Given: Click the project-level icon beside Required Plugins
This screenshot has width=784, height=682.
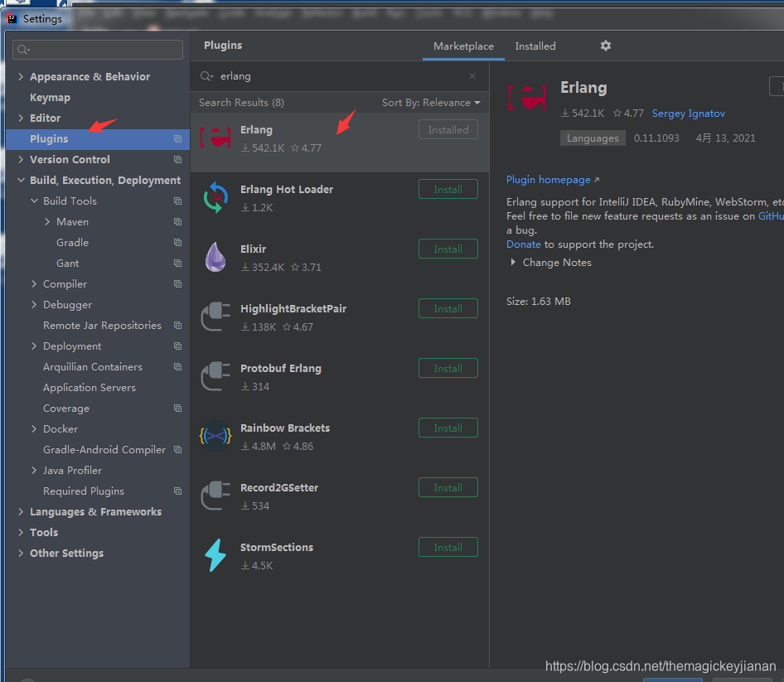Looking at the screenshot, I should coord(177,491).
